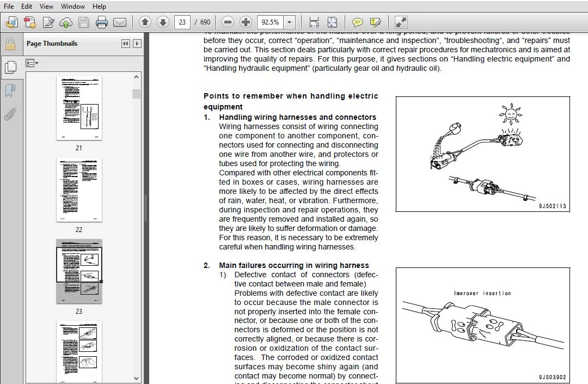Open the Edit menu
Screen dimensions: 588x384
click(26, 7)
